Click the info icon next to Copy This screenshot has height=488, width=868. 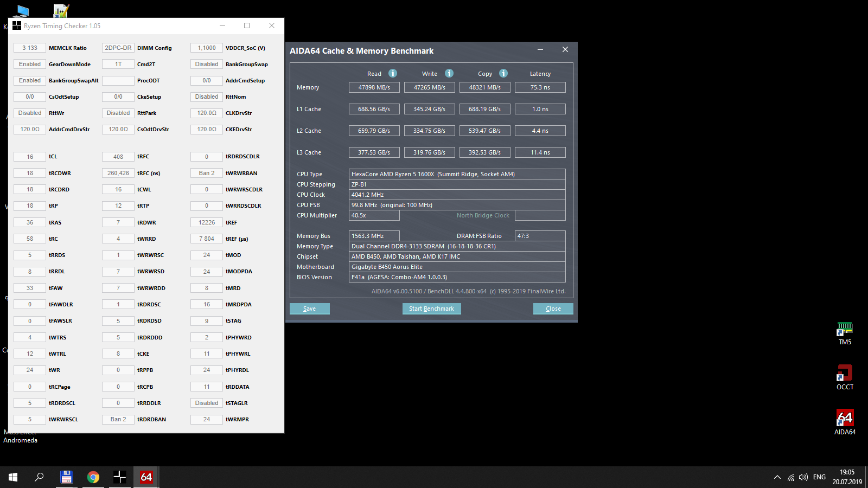[x=503, y=73]
